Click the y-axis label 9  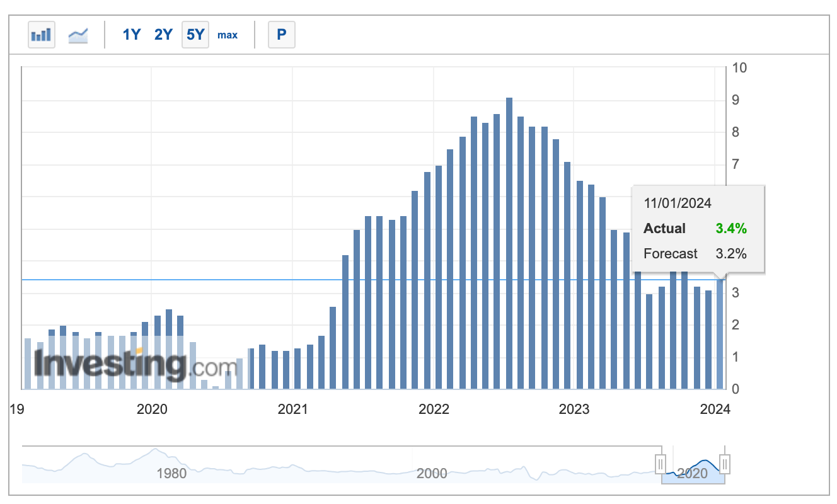(735, 100)
